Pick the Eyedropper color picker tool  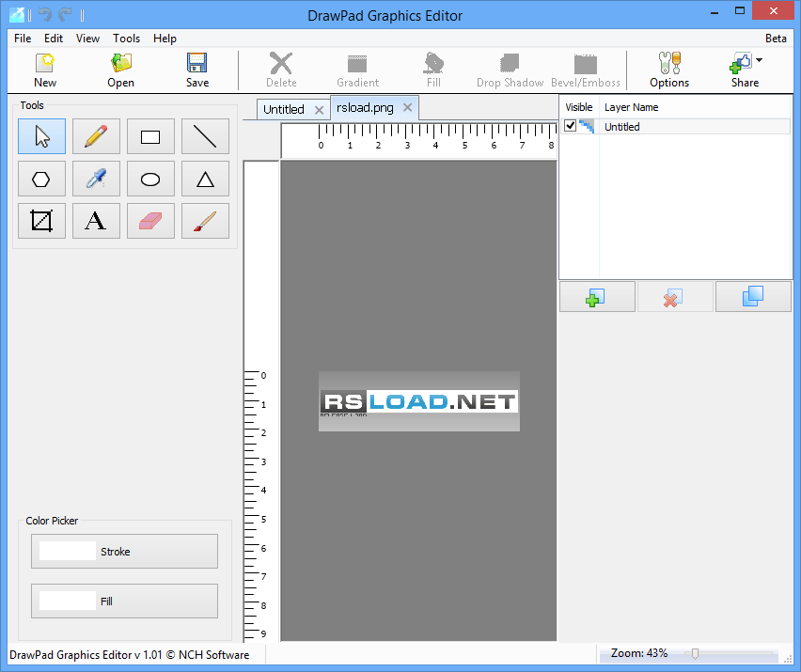pos(96,179)
